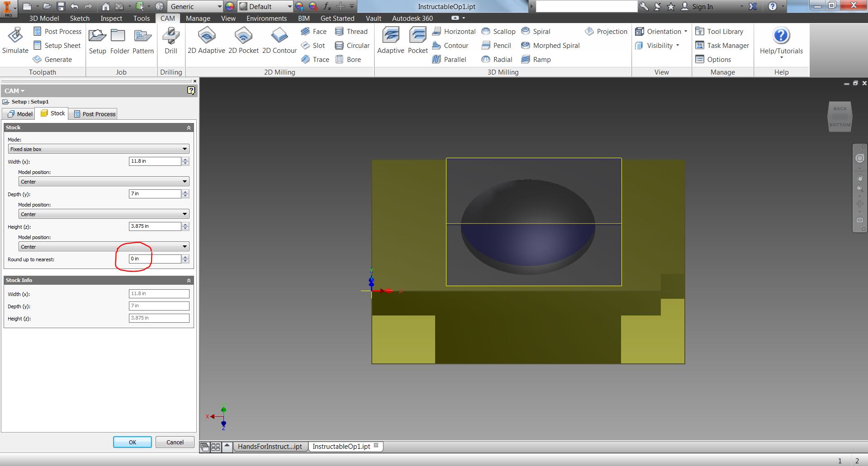The image size is (868, 466).
Task: Cancel the setup dialog
Action: pyautogui.click(x=175, y=442)
